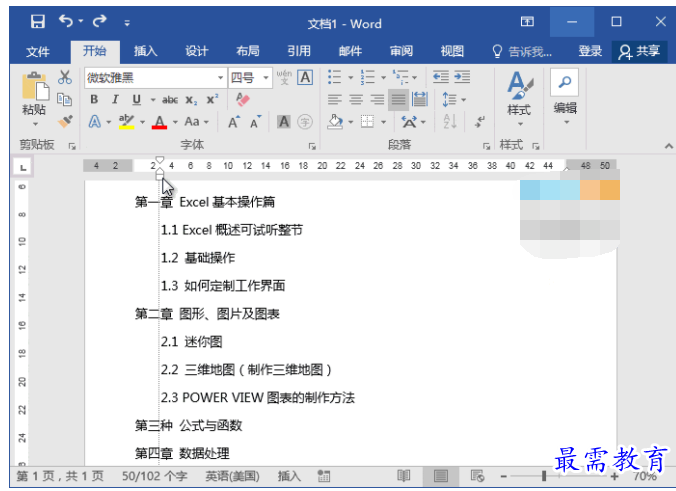This screenshot has height=491, width=676.
Task: Click the enclosed character 字 icon
Action: click(305, 122)
